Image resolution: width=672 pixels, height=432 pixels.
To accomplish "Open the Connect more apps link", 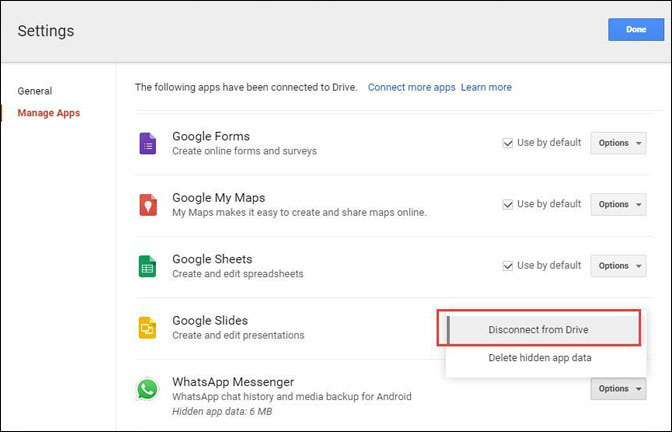I will coord(411,88).
